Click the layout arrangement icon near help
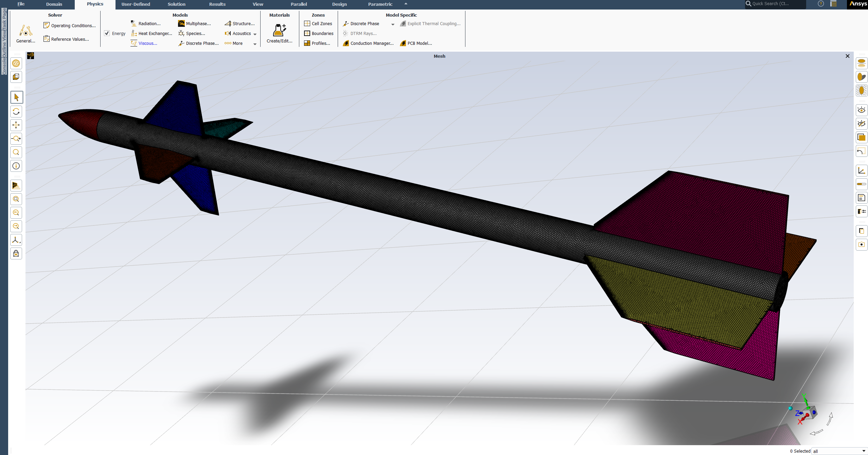The width and height of the screenshot is (868, 455). click(833, 4)
